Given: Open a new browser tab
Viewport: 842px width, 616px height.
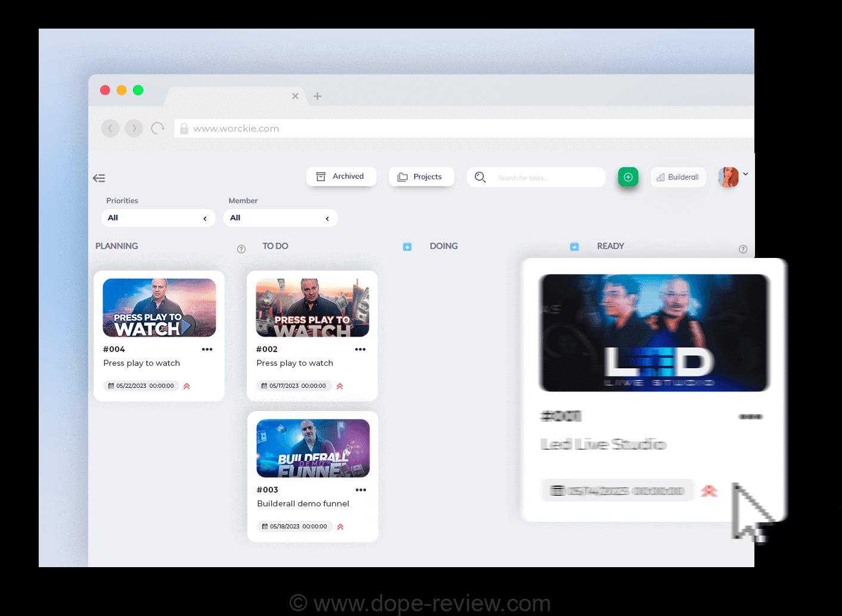Looking at the screenshot, I should point(318,96).
